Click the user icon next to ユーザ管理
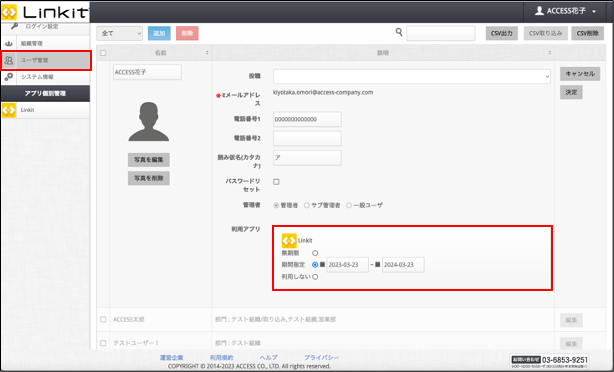 click(9, 60)
